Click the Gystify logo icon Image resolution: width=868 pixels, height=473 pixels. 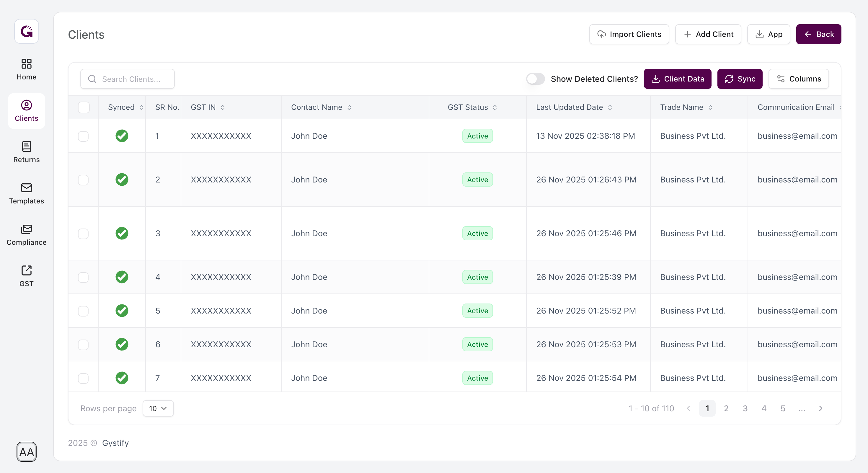tap(26, 31)
